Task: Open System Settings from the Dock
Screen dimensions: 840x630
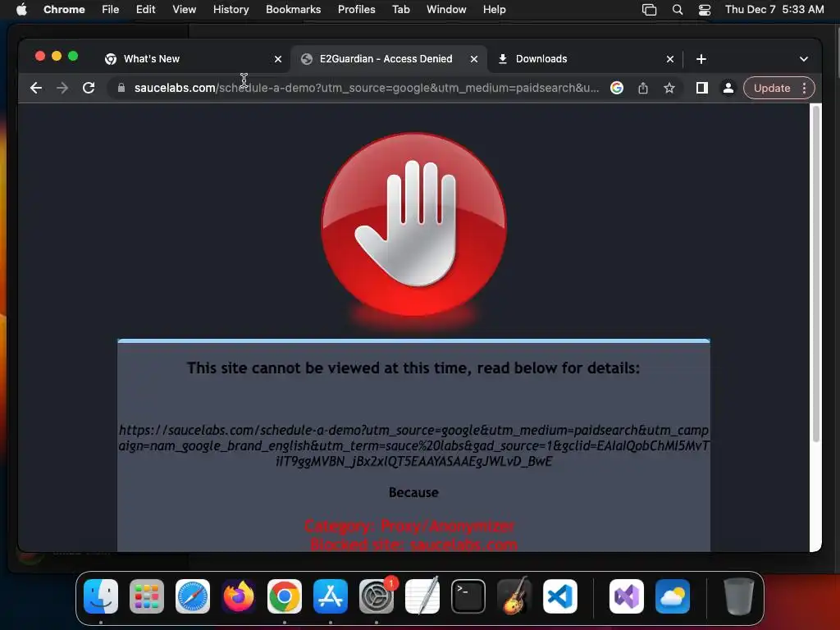Action: [x=377, y=596]
